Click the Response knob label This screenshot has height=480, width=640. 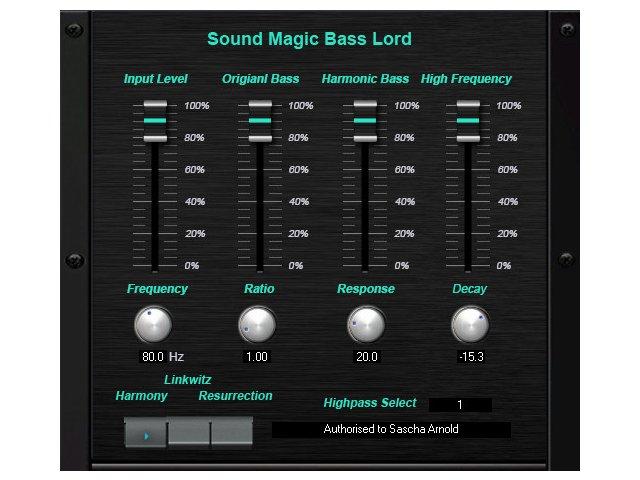click(x=366, y=289)
